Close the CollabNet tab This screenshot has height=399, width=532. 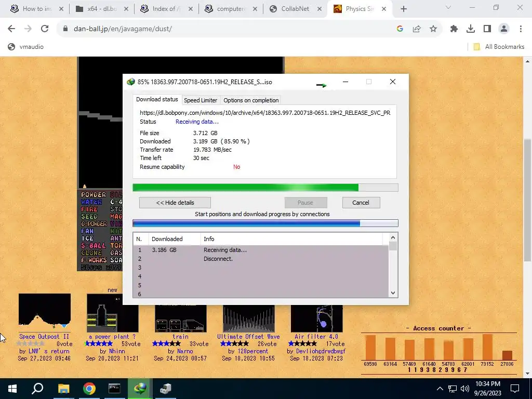320,9
